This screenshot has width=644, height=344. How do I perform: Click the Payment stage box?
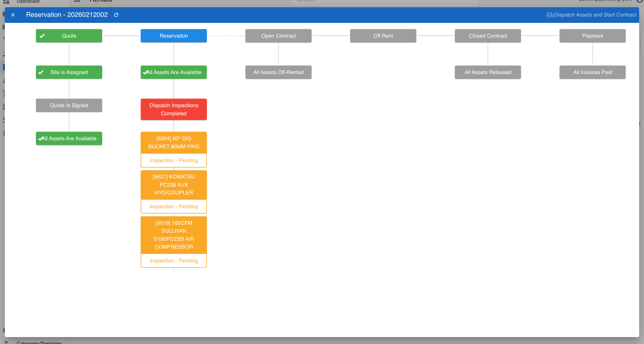(x=592, y=36)
